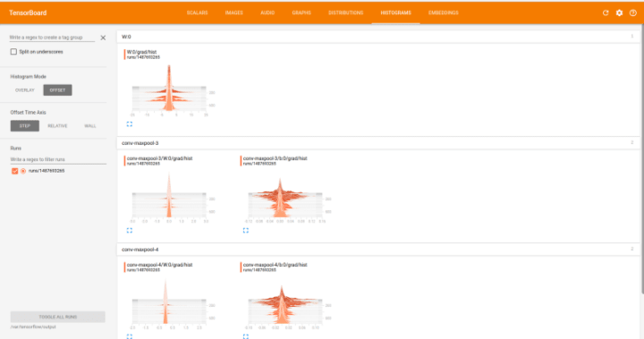Clear the tag group regex field

[103, 38]
